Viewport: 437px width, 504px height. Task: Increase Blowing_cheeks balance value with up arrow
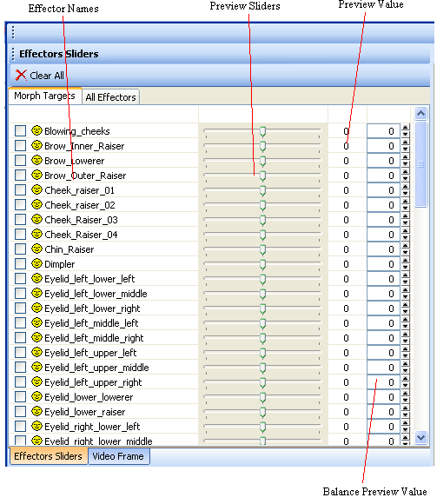406,127
